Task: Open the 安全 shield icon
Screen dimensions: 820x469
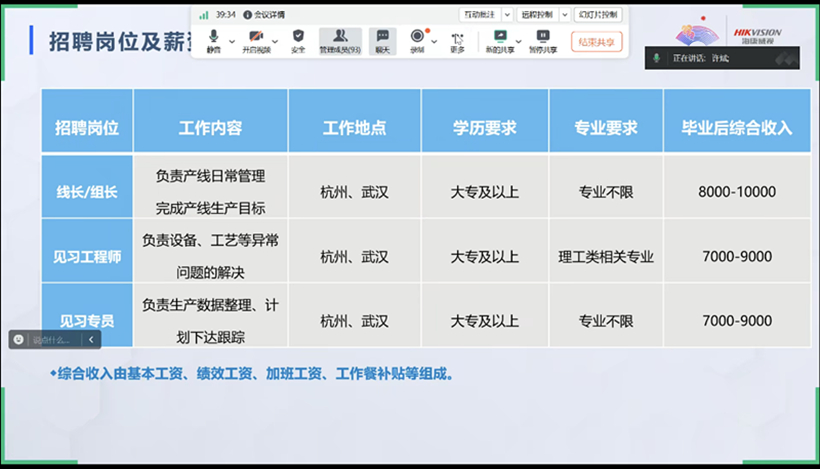Action: (x=298, y=40)
